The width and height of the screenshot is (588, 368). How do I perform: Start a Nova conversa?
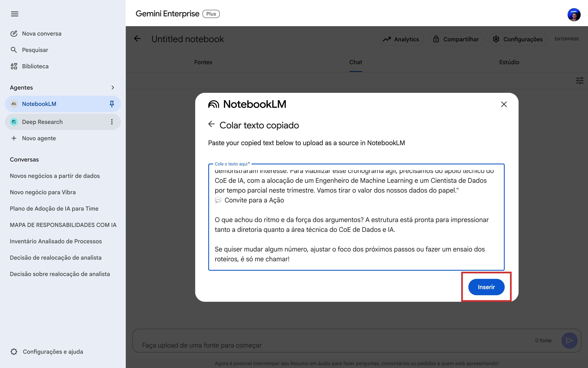[36, 34]
